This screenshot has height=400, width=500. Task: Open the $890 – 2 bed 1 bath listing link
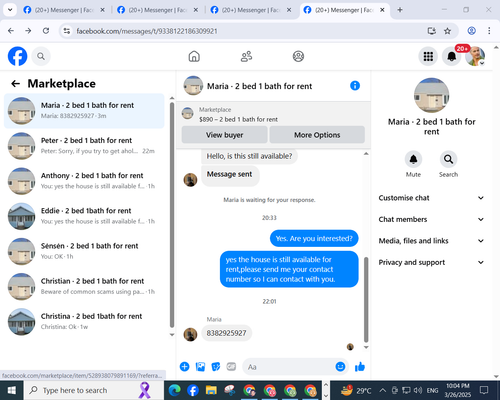click(x=238, y=119)
